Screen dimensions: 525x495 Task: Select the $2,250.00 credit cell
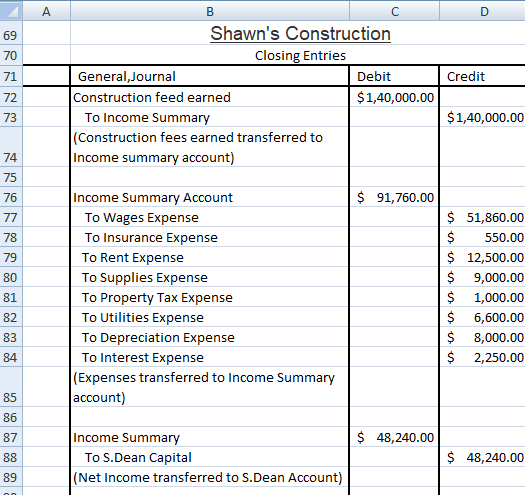(x=482, y=357)
